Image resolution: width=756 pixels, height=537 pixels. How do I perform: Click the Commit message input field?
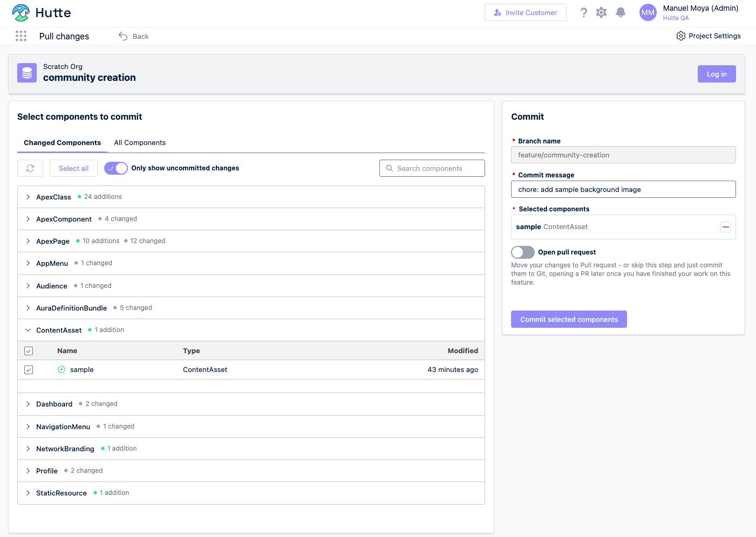(x=623, y=189)
